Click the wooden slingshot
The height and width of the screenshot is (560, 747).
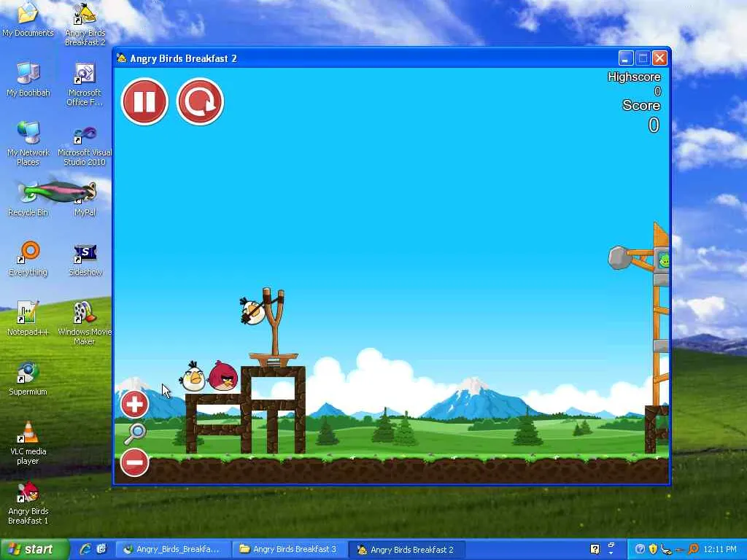click(x=274, y=327)
